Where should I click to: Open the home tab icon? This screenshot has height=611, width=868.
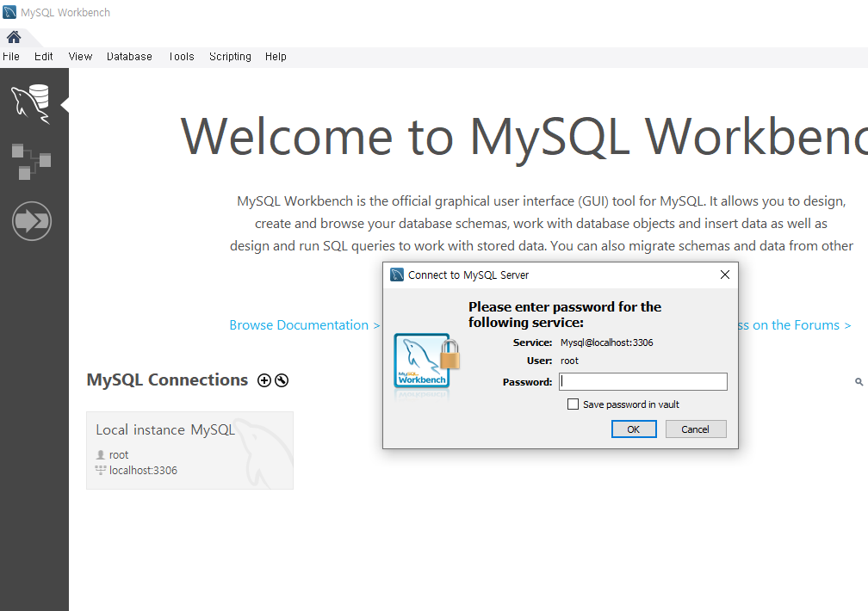coord(14,37)
